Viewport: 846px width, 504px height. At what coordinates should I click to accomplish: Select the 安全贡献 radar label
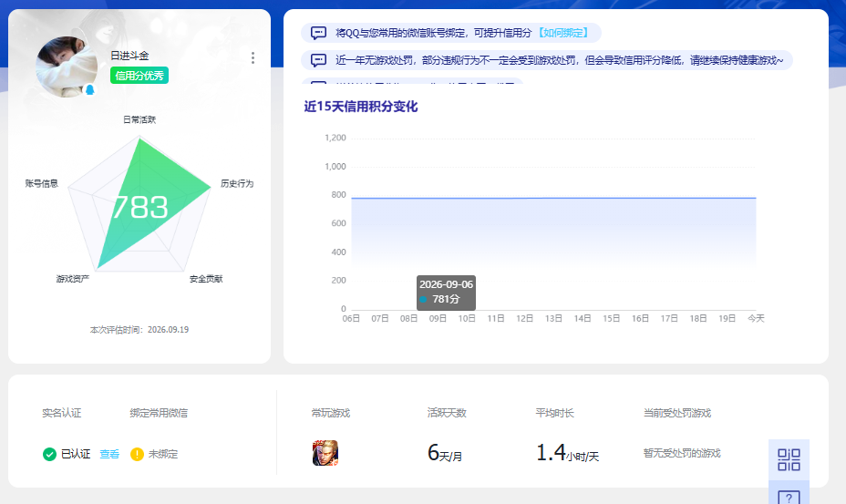(x=206, y=279)
